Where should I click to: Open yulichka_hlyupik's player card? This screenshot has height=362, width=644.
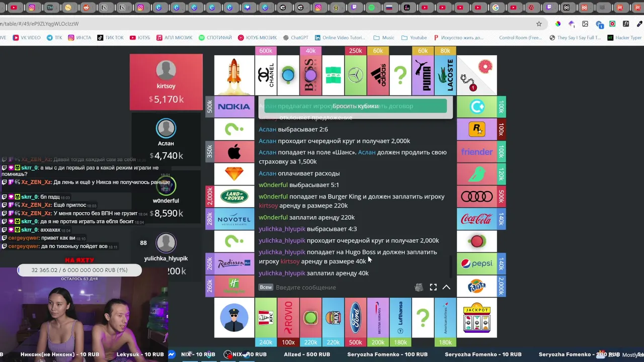tap(166, 255)
